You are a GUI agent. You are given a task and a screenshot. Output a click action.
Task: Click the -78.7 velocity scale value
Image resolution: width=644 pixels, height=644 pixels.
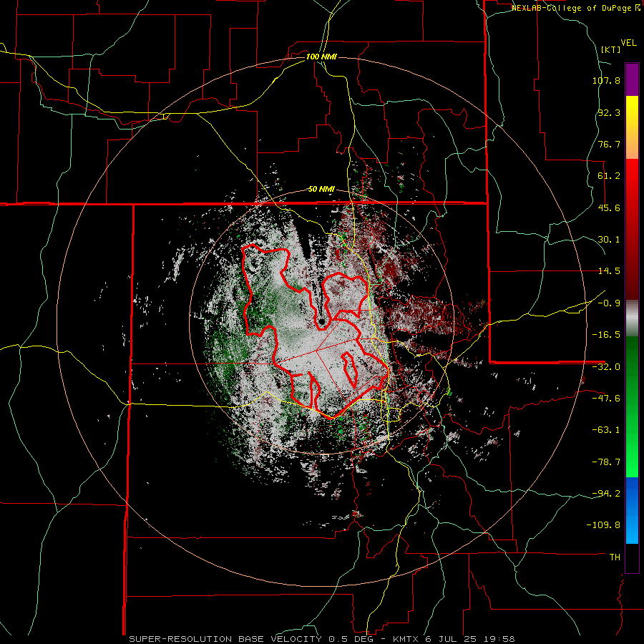point(606,462)
